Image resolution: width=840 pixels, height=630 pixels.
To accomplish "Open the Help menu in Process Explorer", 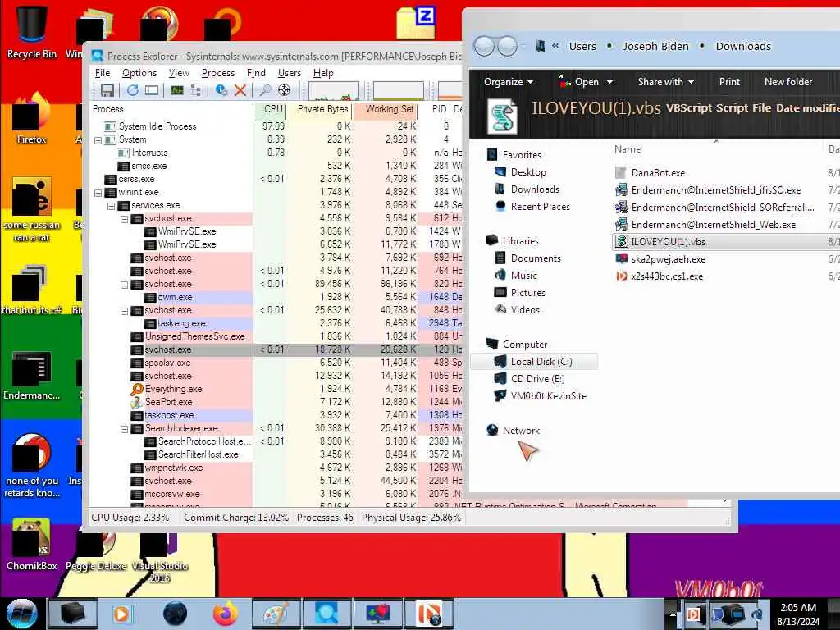I will point(323,73).
